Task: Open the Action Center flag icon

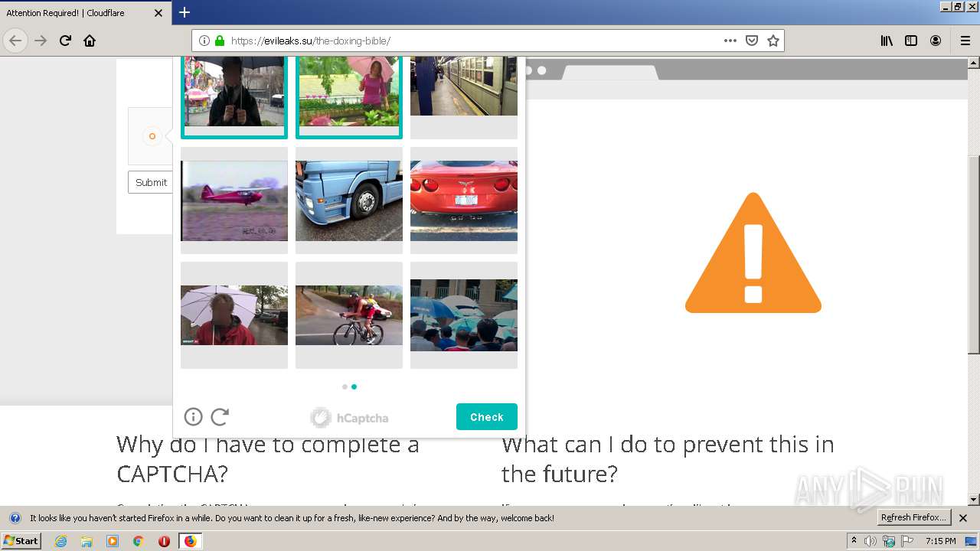Action: coord(907,541)
